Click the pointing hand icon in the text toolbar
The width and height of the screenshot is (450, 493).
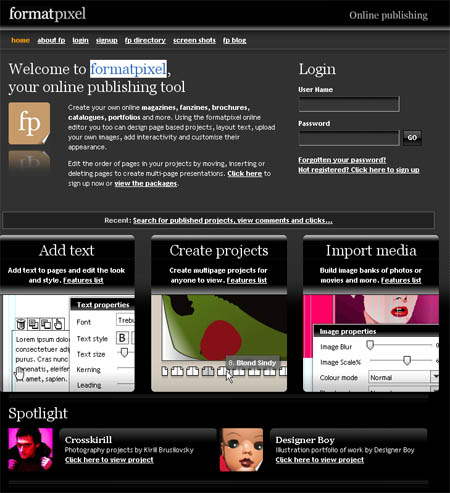click(58, 324)
